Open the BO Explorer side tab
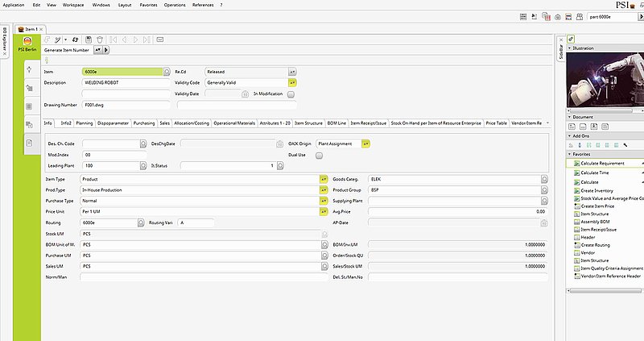This screenshot has width=644, height=341. (x=5, y=42)
